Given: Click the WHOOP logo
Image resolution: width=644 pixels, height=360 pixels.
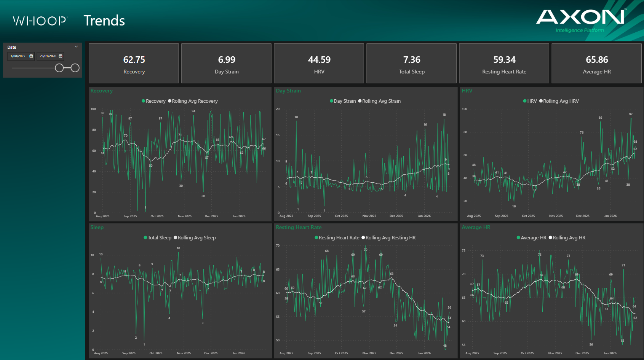Looking at the screenshot, I should (39, 21).
